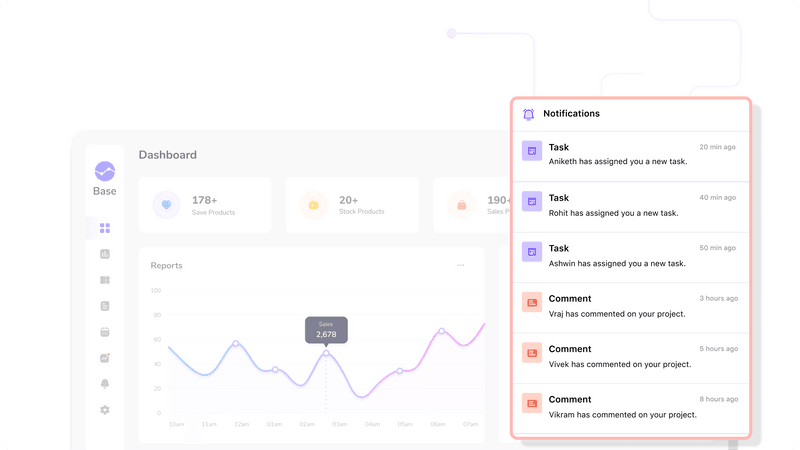Open settings gear in the sidebar
The height and width of the screenshot is (450, 800).
point(105,410)
